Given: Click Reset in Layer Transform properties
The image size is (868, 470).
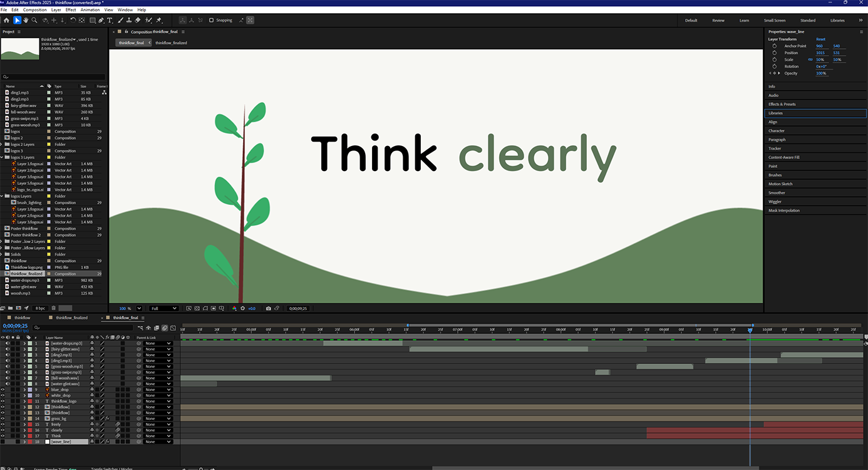Looking at the screenshot, I should pos(820,39).
